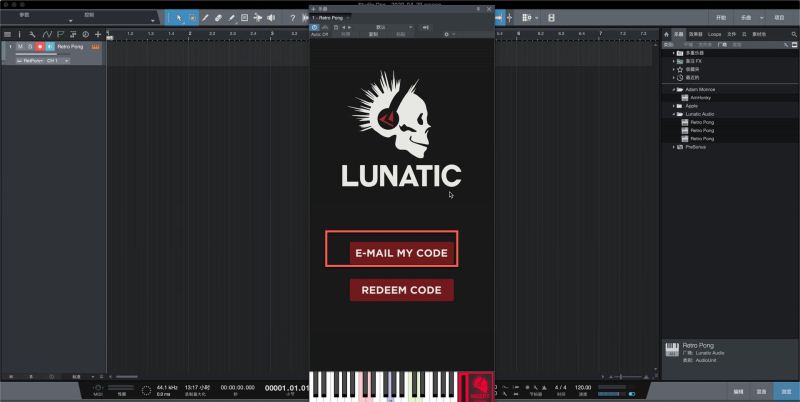The width and height of the screenshot is (800, 402).
Task: Click the tempo value 120.00
Action: point(583,388)
